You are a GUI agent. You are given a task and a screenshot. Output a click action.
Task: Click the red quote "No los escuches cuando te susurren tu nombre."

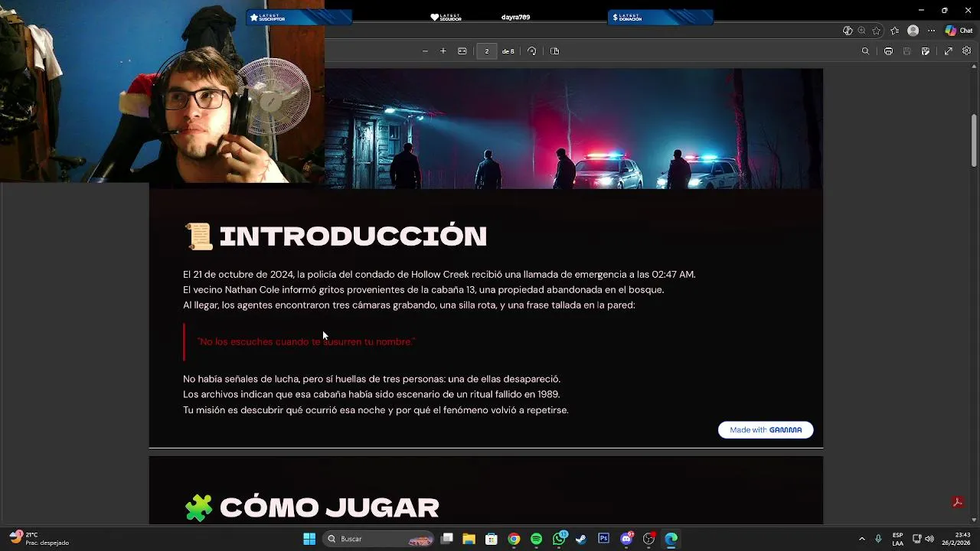(x=306, y=342)
